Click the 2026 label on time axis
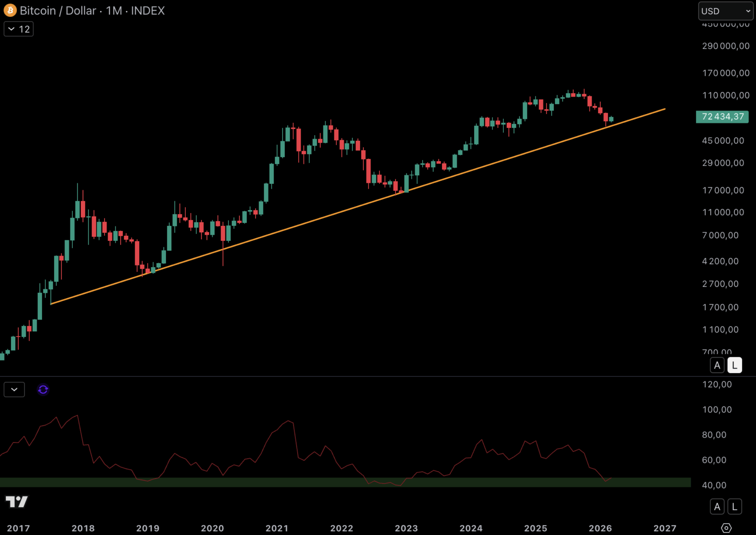756x535 pixels. (x=600, y=528)
